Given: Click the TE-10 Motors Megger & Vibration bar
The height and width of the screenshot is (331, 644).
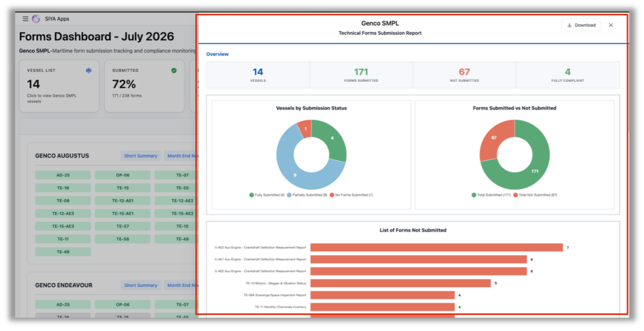Looking at the screenshot, I should point(400,283).
